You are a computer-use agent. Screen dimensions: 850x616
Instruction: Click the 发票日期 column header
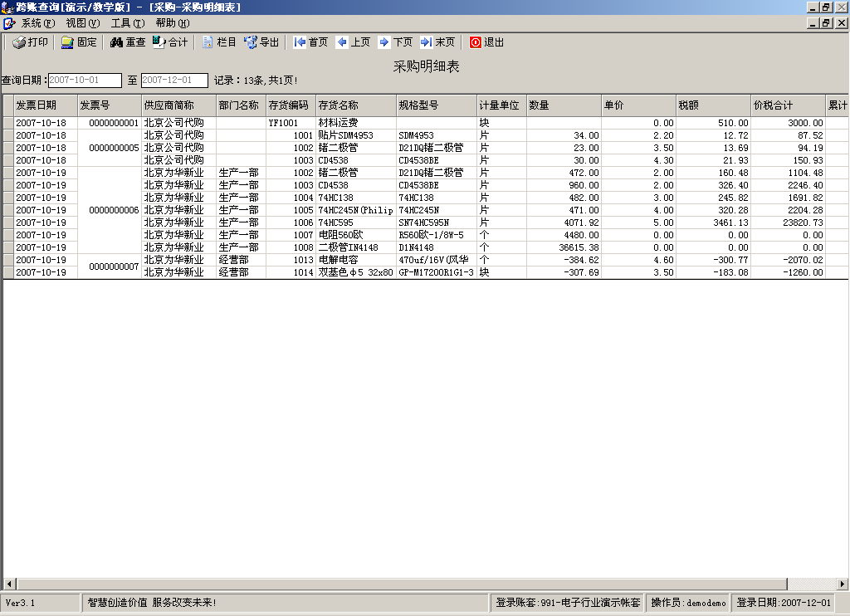click(x=46, y=105)
